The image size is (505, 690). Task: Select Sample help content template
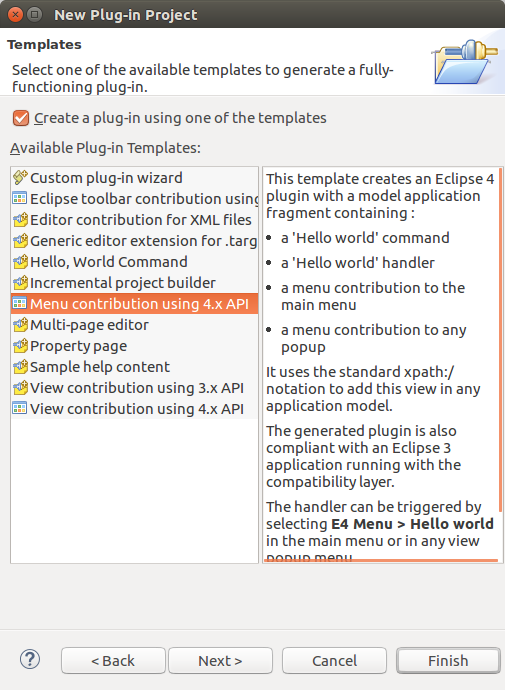click(x=134, y=367)
